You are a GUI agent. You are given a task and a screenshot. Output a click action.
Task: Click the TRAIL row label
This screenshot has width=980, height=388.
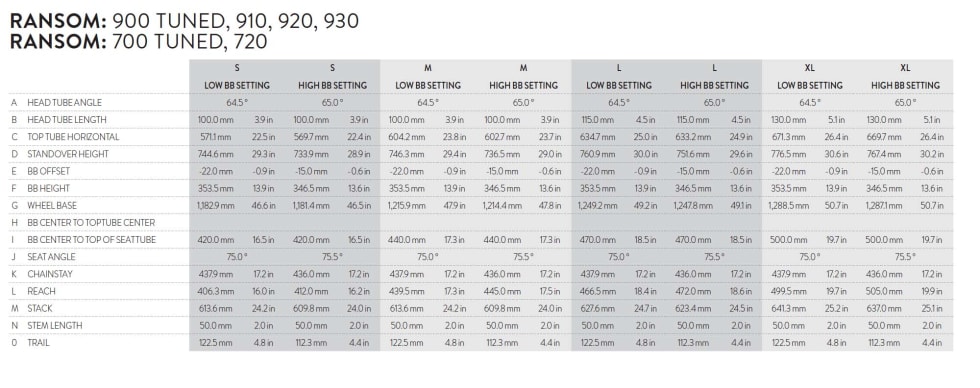click(x=38, y=343)
